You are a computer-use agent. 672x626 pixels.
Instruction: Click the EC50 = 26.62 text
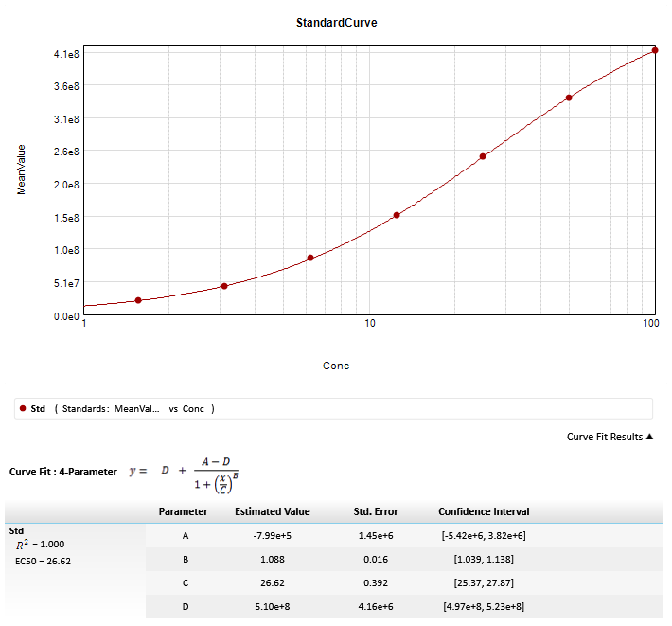(x=44, y=561)
